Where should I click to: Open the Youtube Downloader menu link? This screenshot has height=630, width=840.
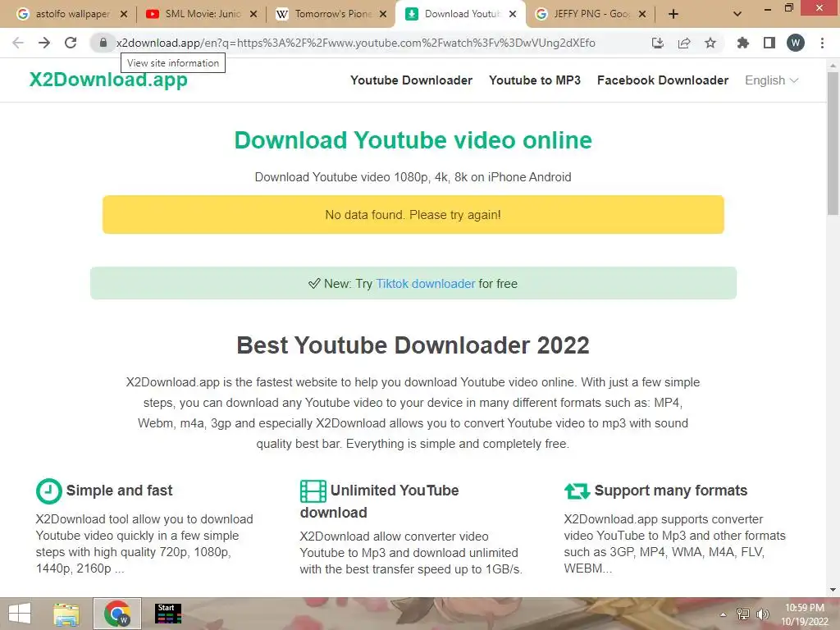point(412,80)
